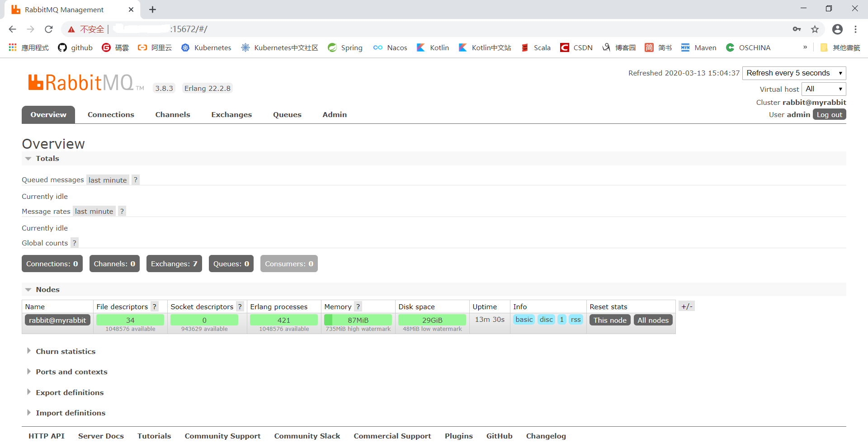Open a new browser tab
The width and height of the screenshot is (868, 443).
pyautogui.click(x=152, y=9)
